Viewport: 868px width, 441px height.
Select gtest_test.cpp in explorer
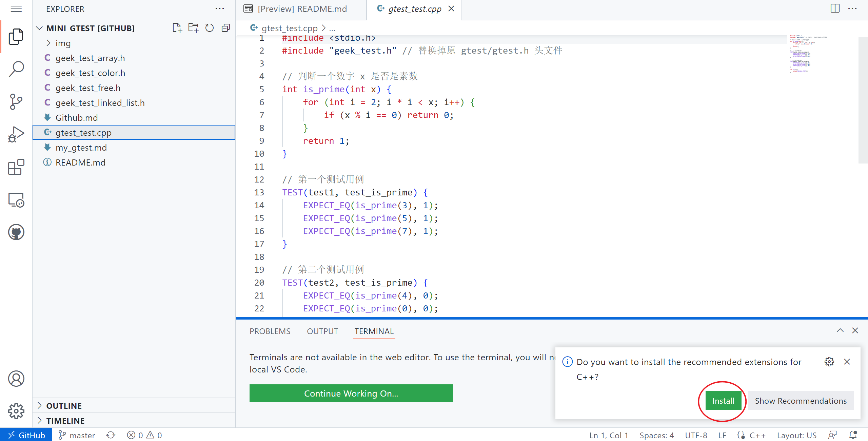click(83, 132)
